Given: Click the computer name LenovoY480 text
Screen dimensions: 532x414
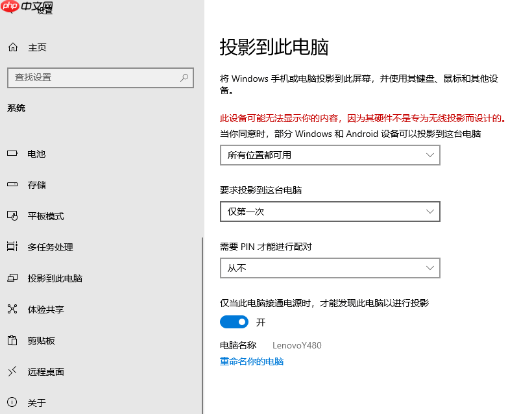Looking at the screenshot, I should [x=296, y=345].
